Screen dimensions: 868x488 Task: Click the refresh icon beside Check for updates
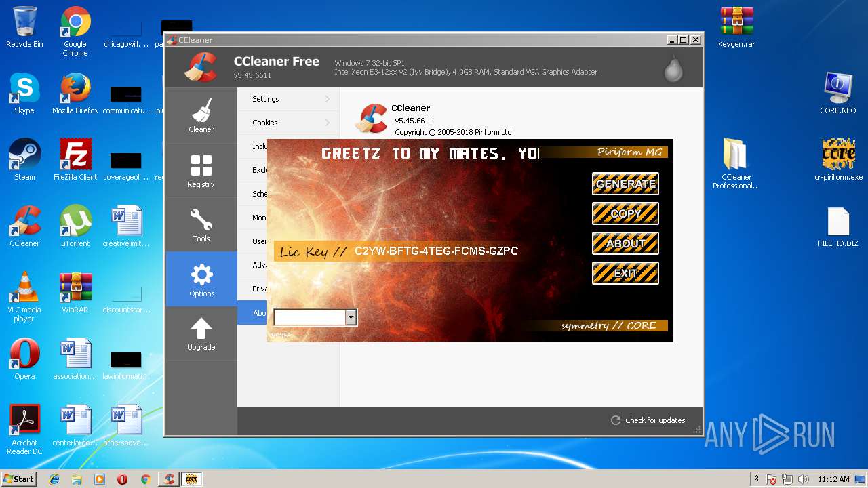[616, 420]
